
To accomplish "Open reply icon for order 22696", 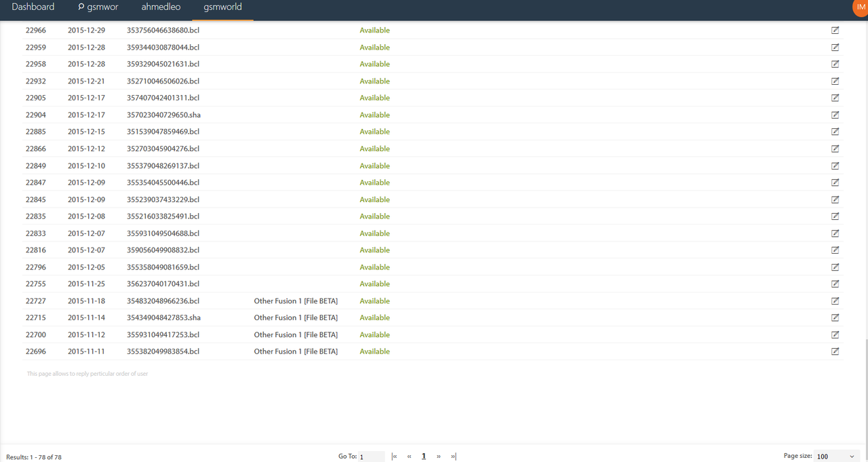I will (835, 351).
